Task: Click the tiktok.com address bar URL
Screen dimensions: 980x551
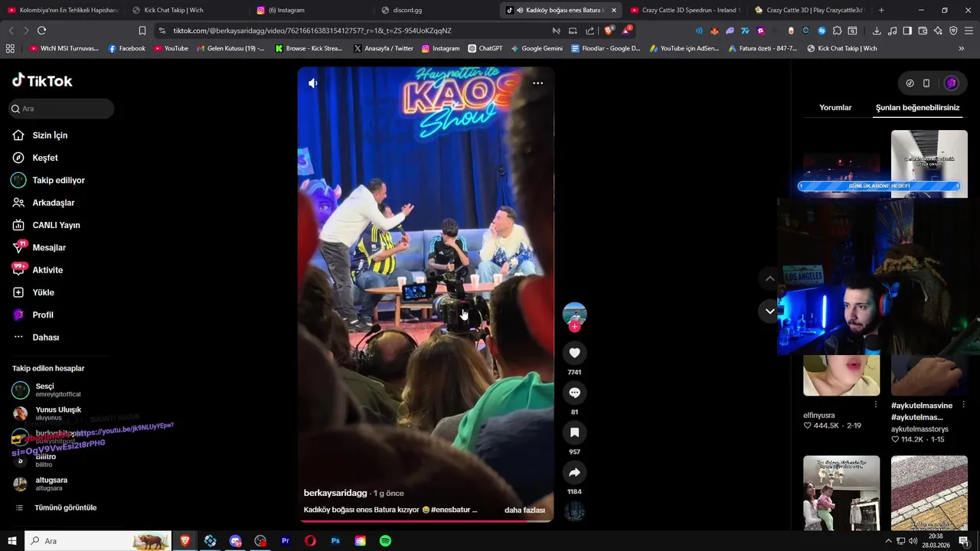Action: (x=312, y=31)
